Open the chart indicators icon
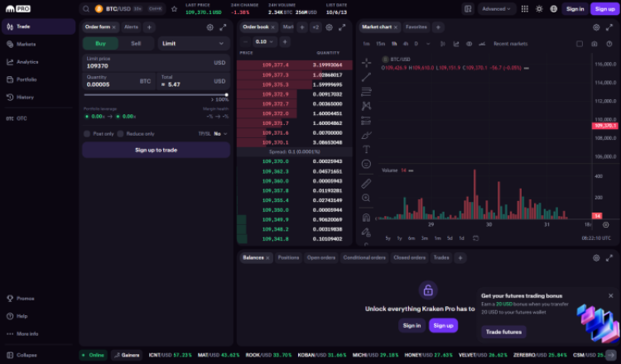The width and height of the screenshot is (621, 364). click(x=456, y=44)
